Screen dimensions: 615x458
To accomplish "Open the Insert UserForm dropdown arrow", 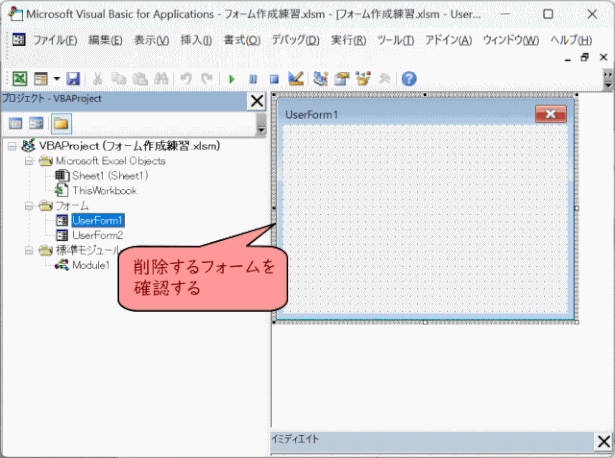I will click(x=56, y=79).
